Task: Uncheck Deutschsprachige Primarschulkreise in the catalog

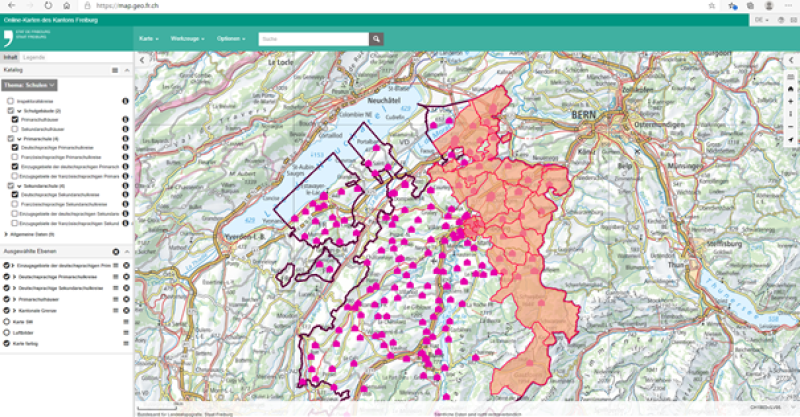Action: pos(15,147)
